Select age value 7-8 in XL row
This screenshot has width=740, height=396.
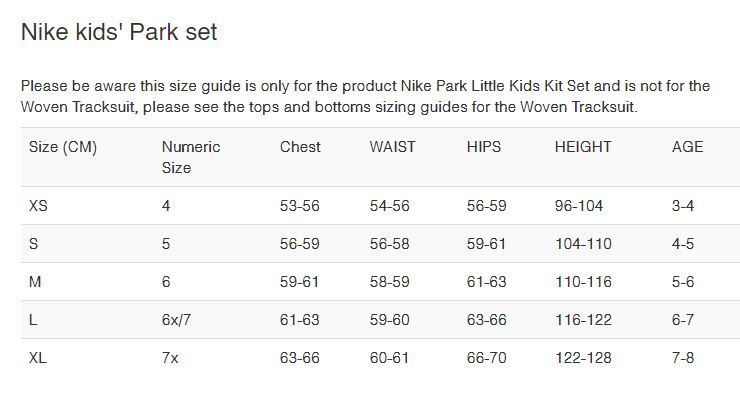683,358
